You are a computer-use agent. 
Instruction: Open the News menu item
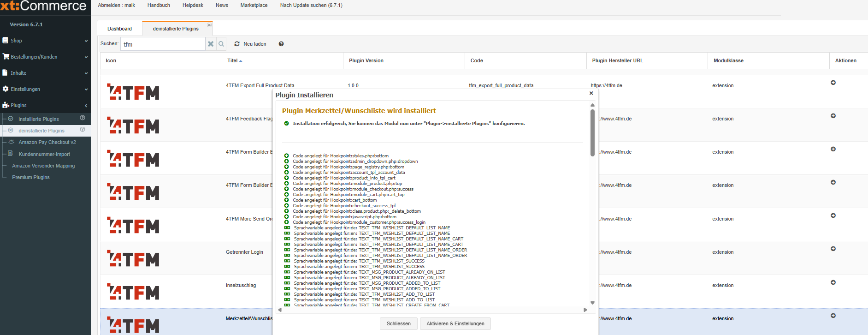[222, 5]
